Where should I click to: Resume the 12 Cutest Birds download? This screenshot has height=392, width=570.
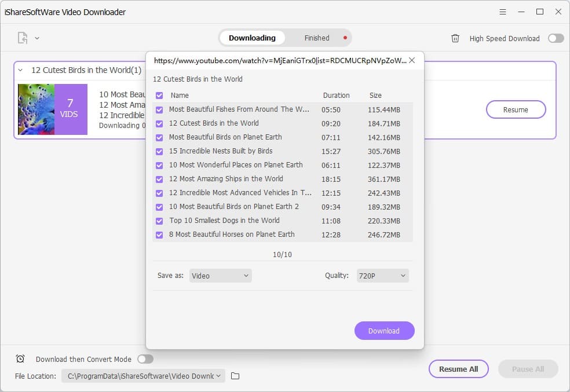516,109
